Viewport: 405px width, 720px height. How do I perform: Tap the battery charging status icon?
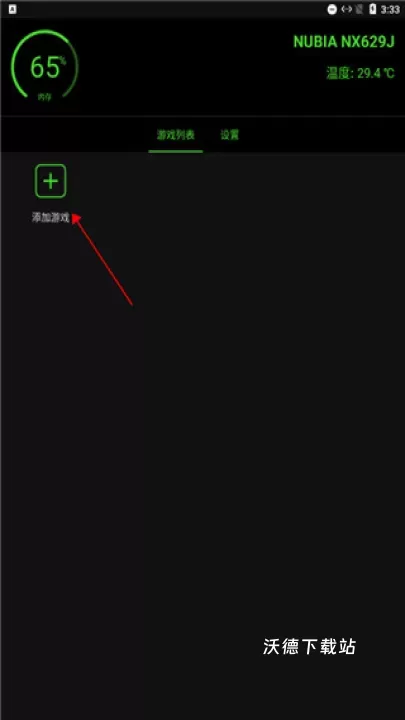pyautogui.click(x=373, y=9)
